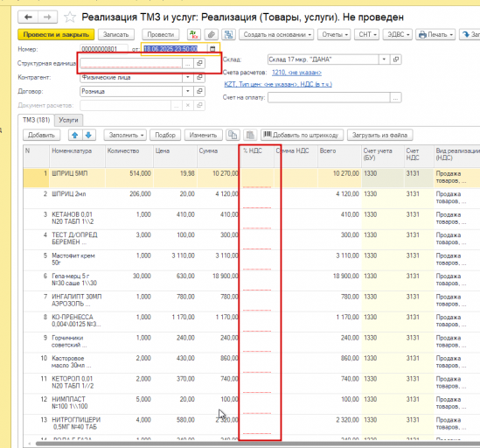Click the Провести и закрыть button
The height and width of the screenshot is (448, 480).
56,35
